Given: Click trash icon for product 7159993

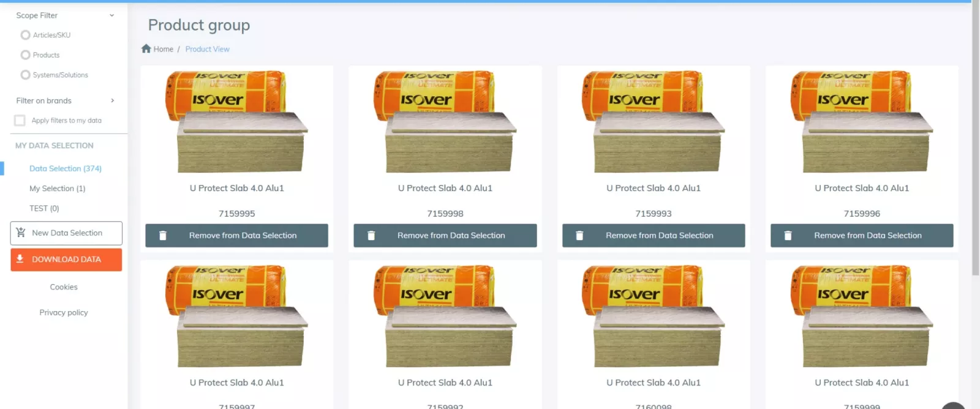Looking at the screenshot, I should coord(579,236).
